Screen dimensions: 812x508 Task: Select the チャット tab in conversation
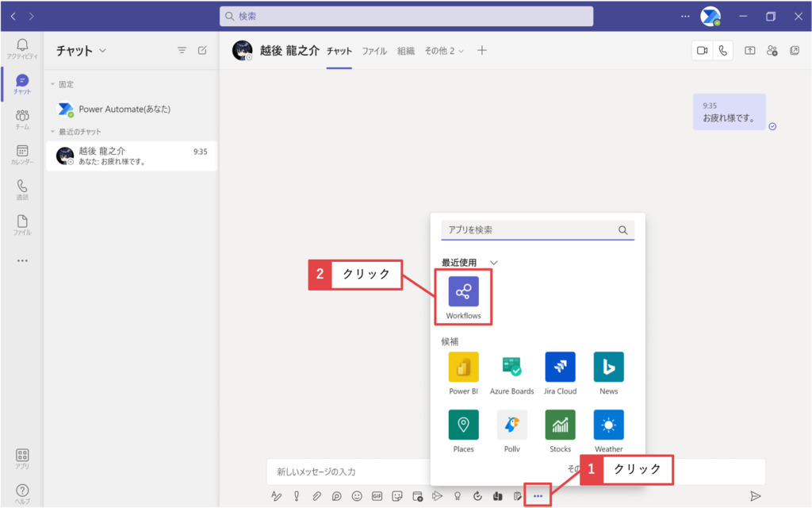tap(339, 51)
